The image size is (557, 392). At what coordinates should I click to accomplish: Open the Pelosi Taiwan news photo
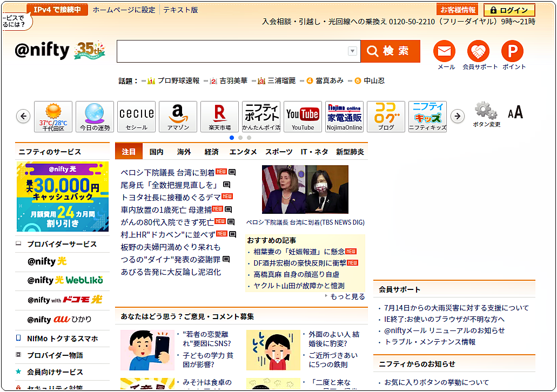[305, 190]
